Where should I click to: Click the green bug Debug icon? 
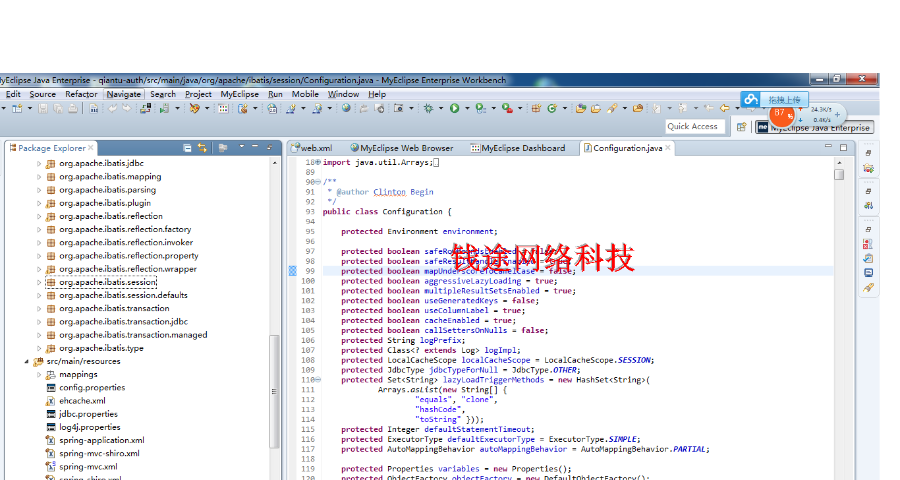[428, 108]
